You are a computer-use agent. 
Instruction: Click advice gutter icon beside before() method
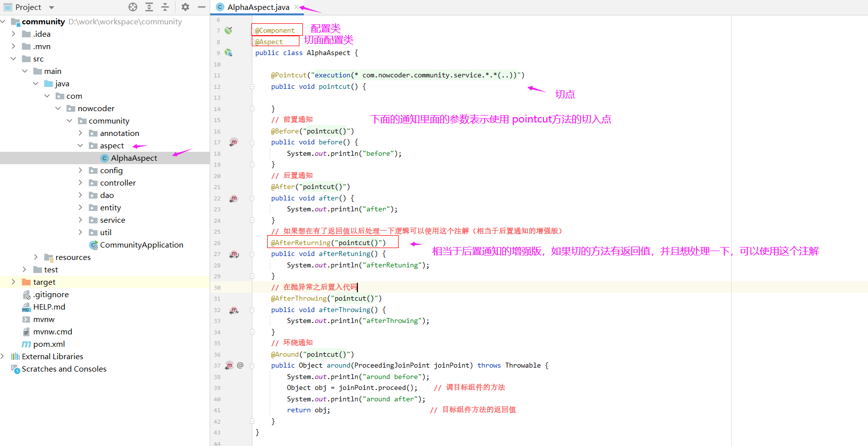233,142
